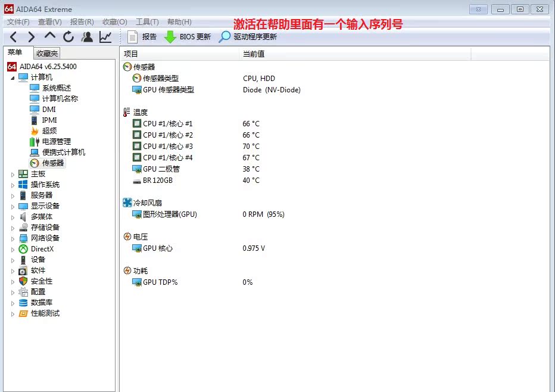Click the 操作系统 Windows logo icon
Viewport: 555px width, 392px height.
[23, 185]
